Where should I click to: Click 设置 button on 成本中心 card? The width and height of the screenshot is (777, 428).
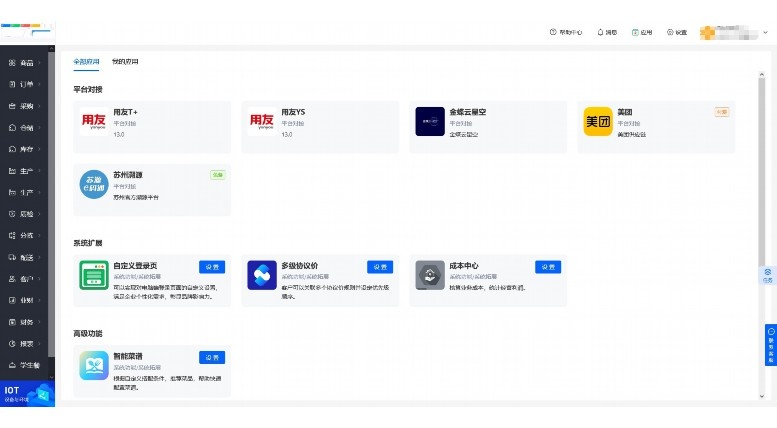click(x=548, y=267)
